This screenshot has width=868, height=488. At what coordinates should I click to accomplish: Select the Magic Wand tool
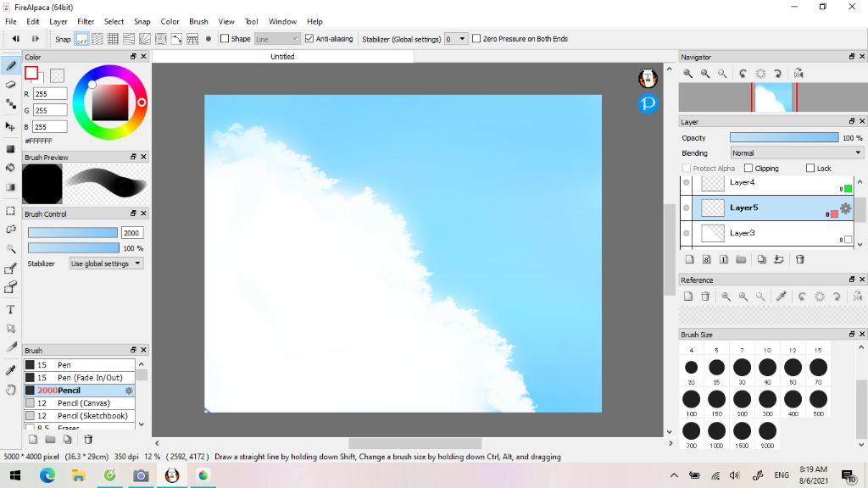(x=10, y=249)
